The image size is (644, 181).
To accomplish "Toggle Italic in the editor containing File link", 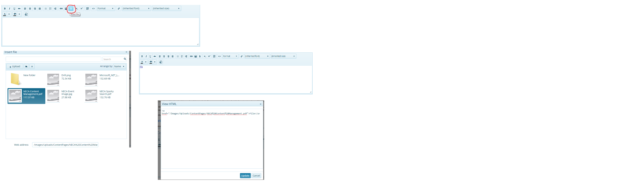I will 146,56.
